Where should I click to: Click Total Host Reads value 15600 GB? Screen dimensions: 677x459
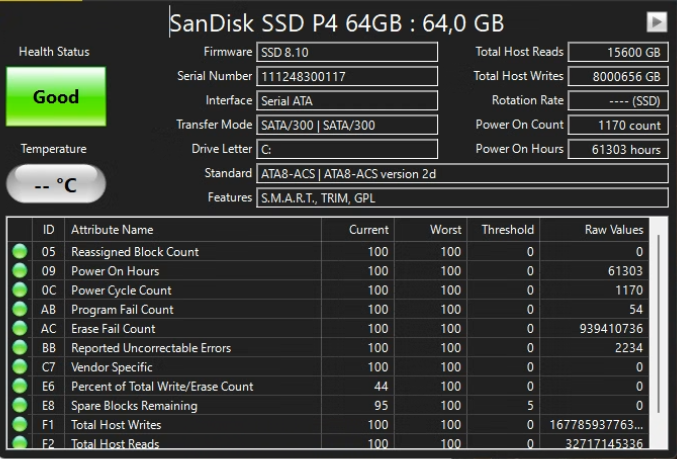[x=618, y=52]
